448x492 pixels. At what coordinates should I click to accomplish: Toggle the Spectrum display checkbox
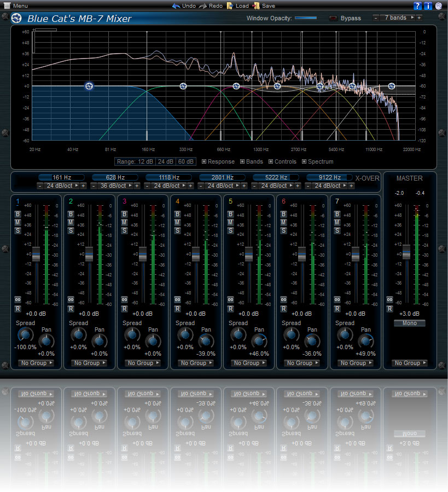pos(304,161)
